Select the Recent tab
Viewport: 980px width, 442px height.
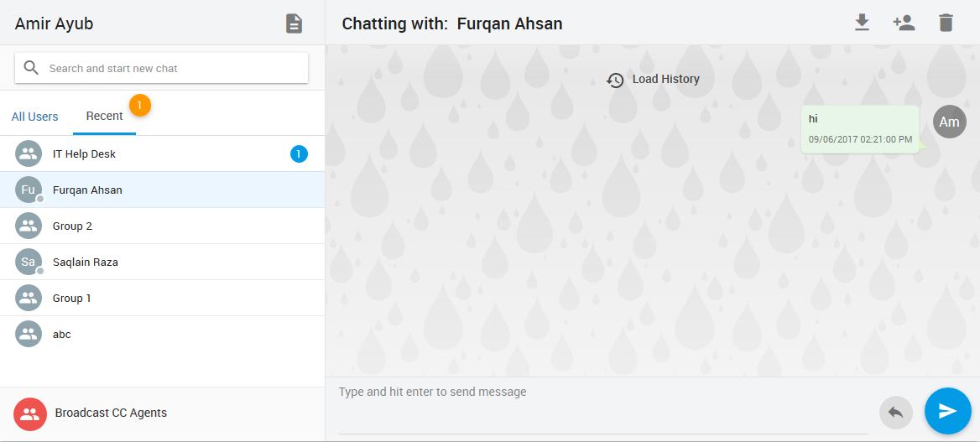coord(104,116)
